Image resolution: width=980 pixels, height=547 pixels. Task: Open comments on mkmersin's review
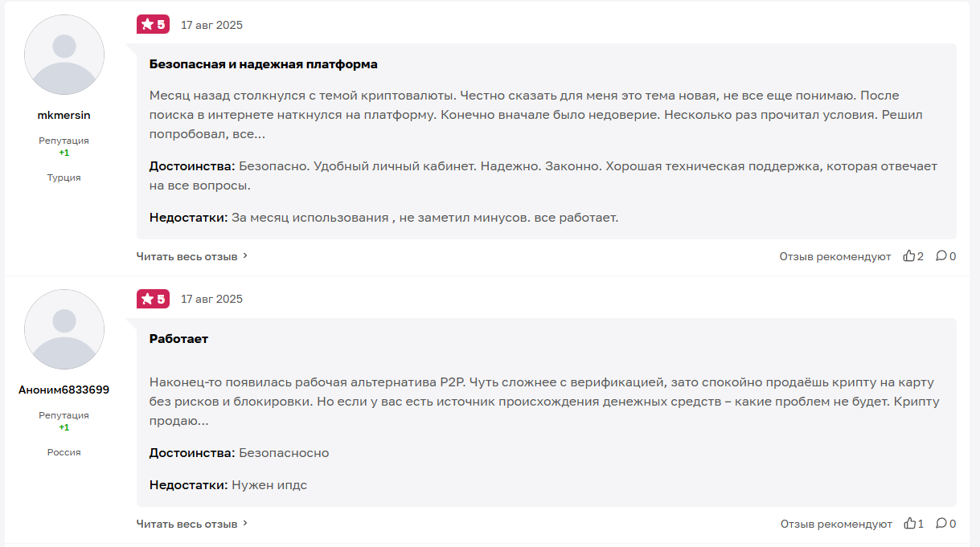941,256
